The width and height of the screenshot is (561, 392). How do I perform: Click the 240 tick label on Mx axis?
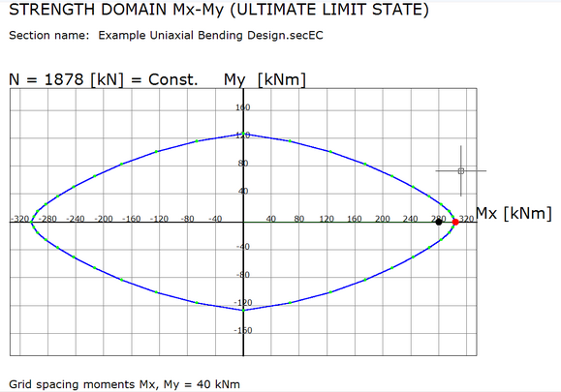click(x=410, y=219)
